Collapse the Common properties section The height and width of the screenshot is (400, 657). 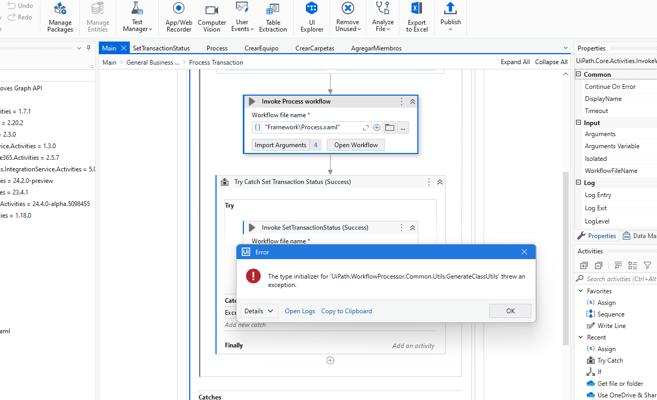click(x=580, y=74)
